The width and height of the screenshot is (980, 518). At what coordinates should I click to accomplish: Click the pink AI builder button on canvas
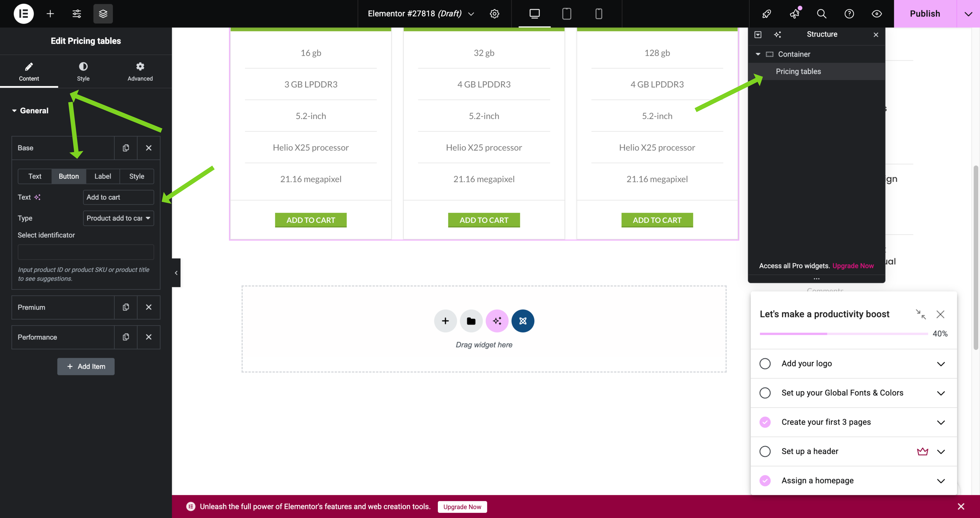(497, 321)
